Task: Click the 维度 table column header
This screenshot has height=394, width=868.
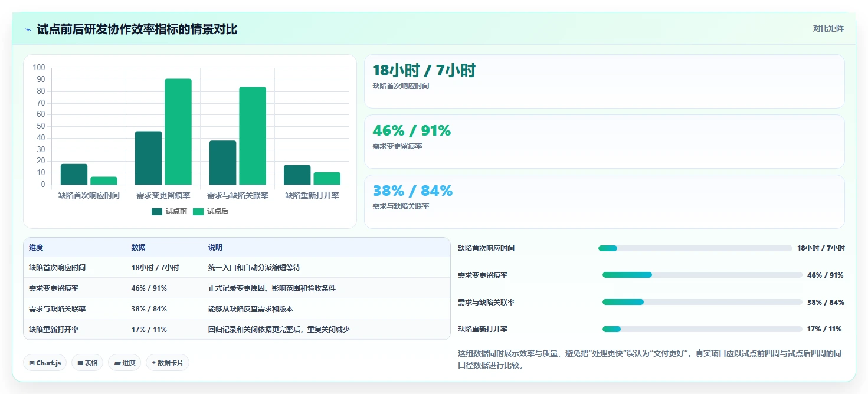Action: [36, 248]
